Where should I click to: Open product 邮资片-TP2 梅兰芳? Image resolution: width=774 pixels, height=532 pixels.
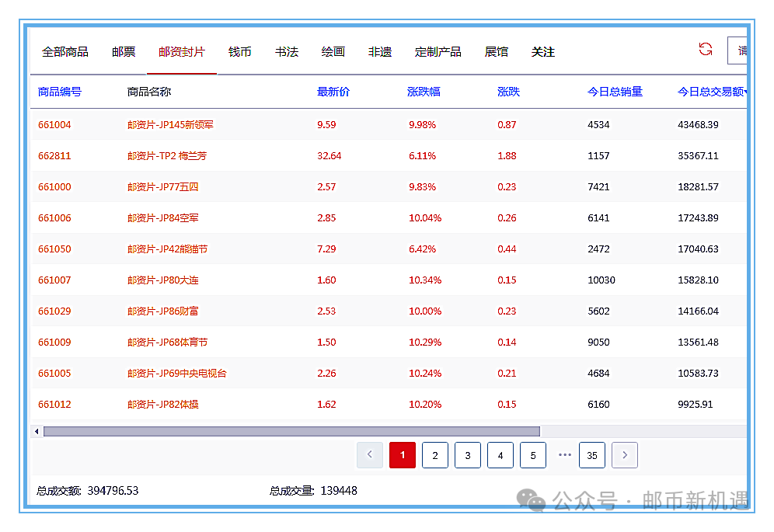click(x=167, y=156)
